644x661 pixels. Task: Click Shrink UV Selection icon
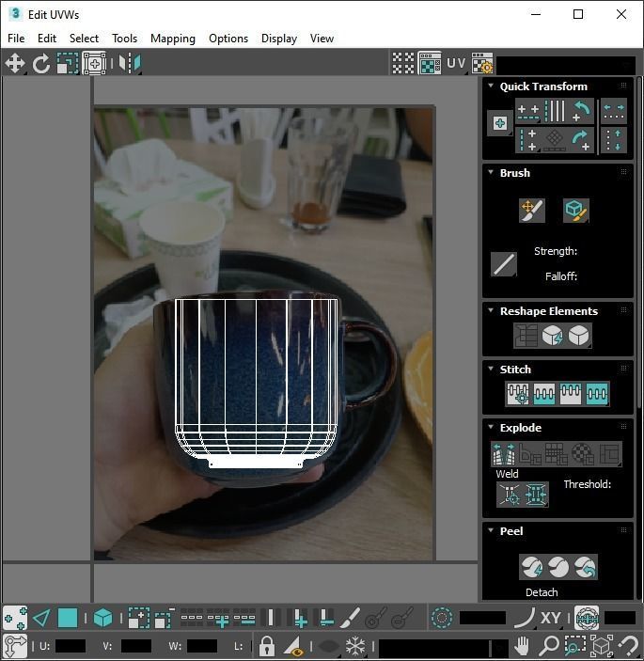click(165, 618)
